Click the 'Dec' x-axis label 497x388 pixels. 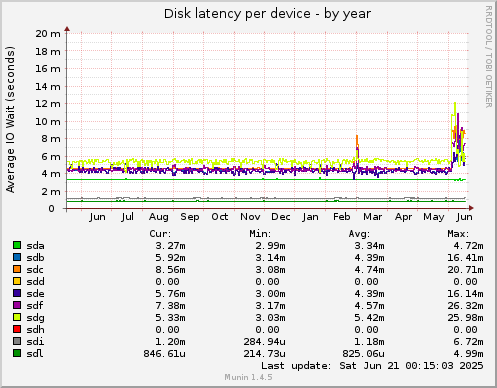pyautogui.click(x=281, y=217)
